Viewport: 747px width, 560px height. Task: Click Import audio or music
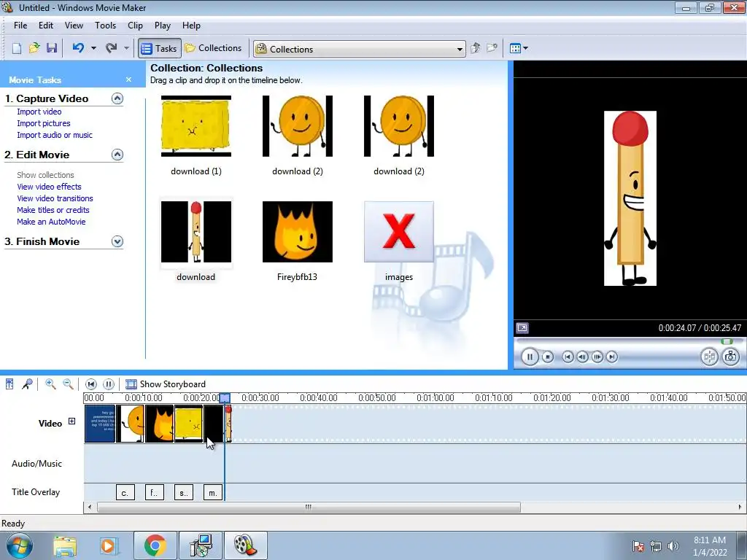55,135
